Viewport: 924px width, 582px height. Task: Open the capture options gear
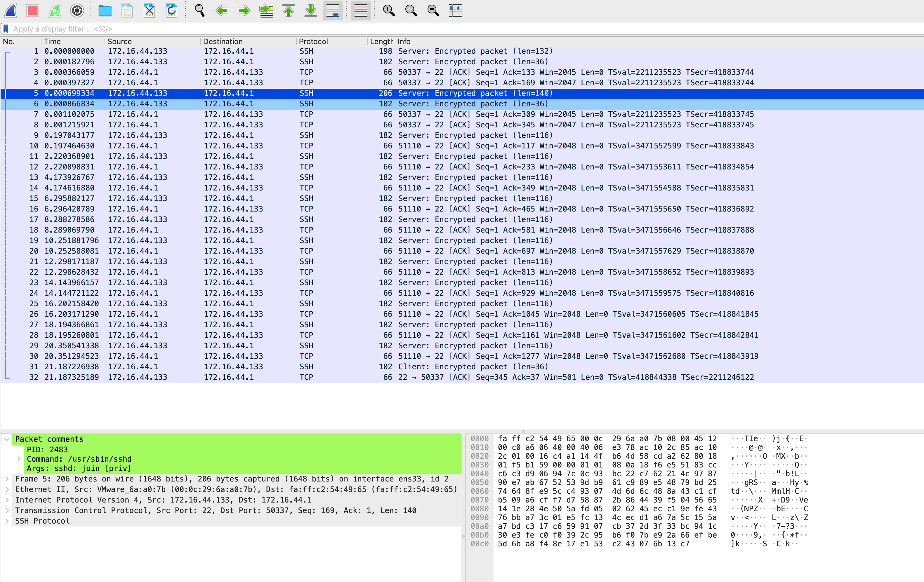pyautogui.click(x=77, y=10)
